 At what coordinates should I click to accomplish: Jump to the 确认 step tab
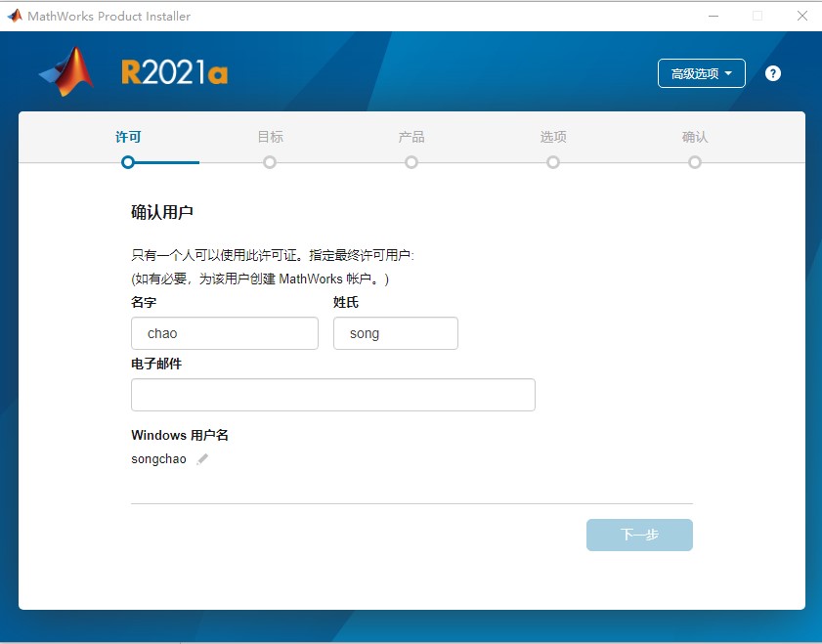695,137
